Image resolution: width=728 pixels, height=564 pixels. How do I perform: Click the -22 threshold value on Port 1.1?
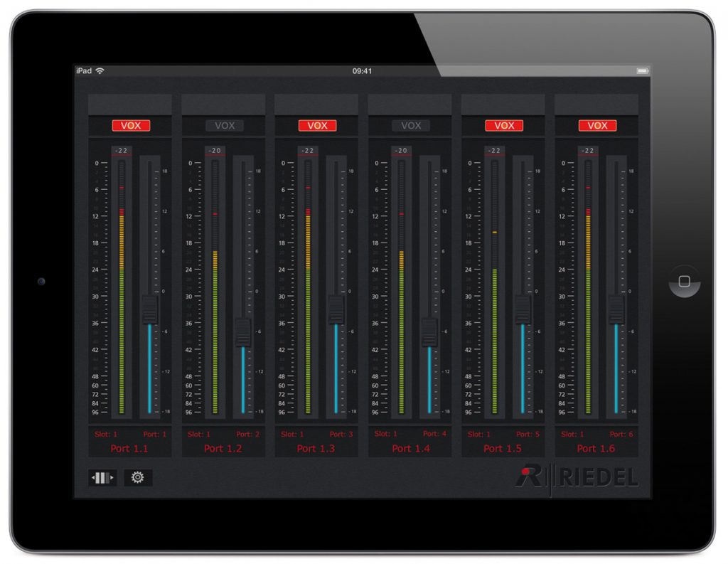point(122,151)
